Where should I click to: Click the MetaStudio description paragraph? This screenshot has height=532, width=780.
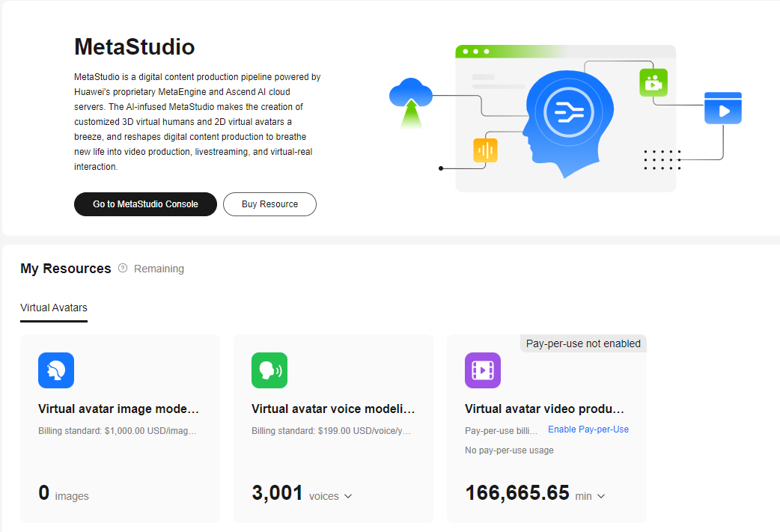coord(198,122)
